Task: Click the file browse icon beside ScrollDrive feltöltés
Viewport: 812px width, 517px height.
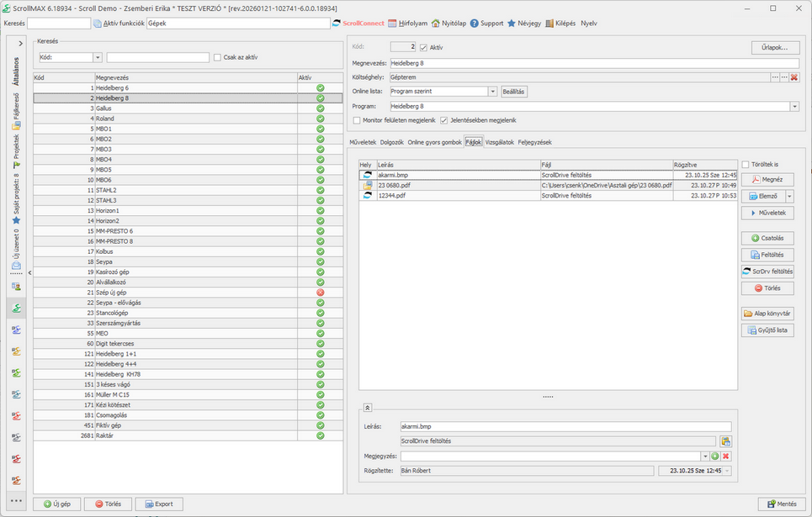Action: coord(725,441)
